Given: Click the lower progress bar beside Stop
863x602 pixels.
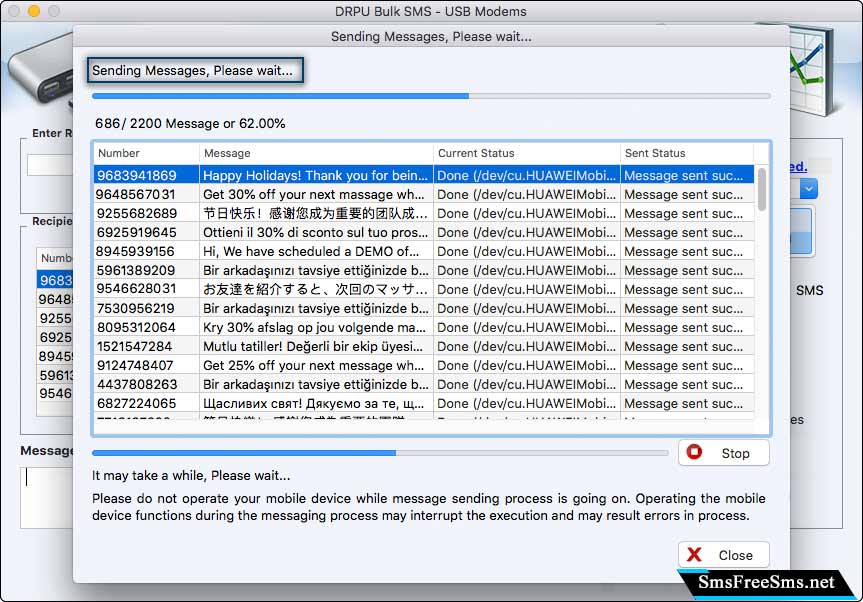Looking at the screenshot, I should [x=380, y=453].
